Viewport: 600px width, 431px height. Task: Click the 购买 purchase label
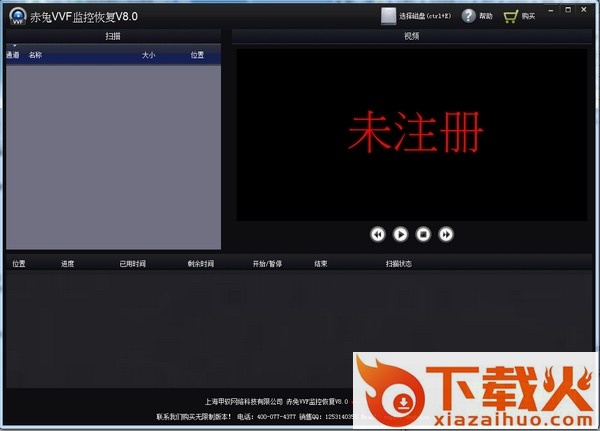coord(528,16)
